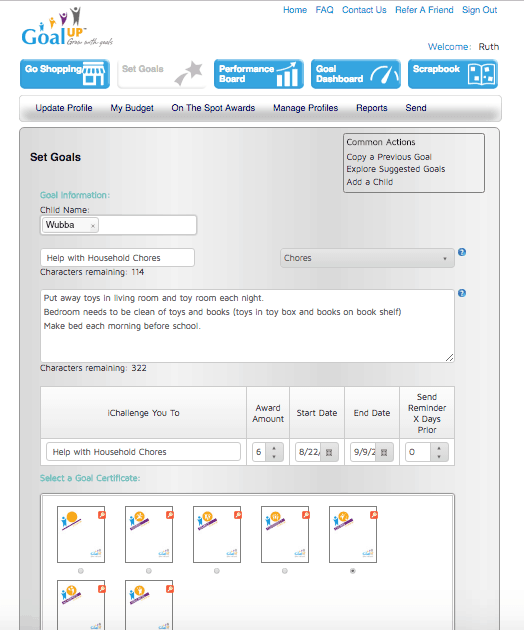Click the GoalUp logo
This screenshot has width=524, height=630.
point(67,27)
